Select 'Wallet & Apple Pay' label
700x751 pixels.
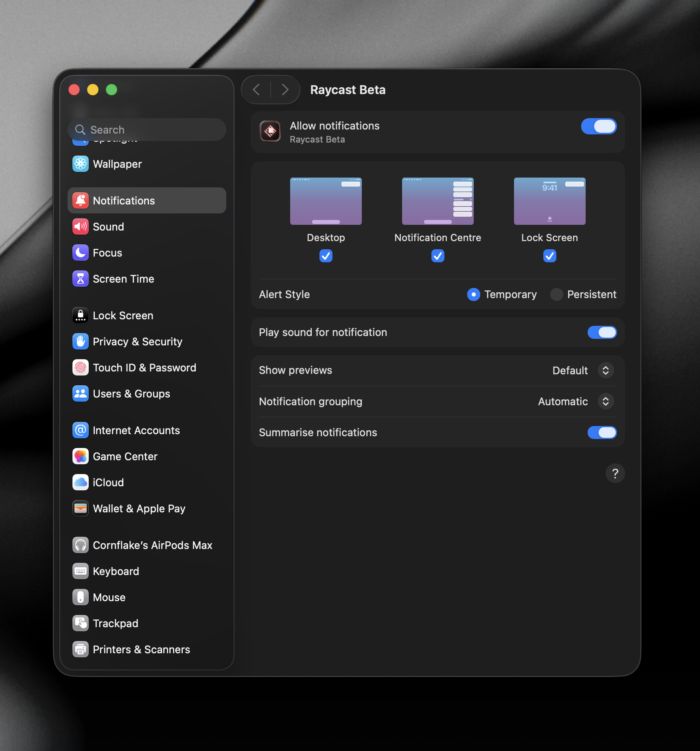[139, 509]
